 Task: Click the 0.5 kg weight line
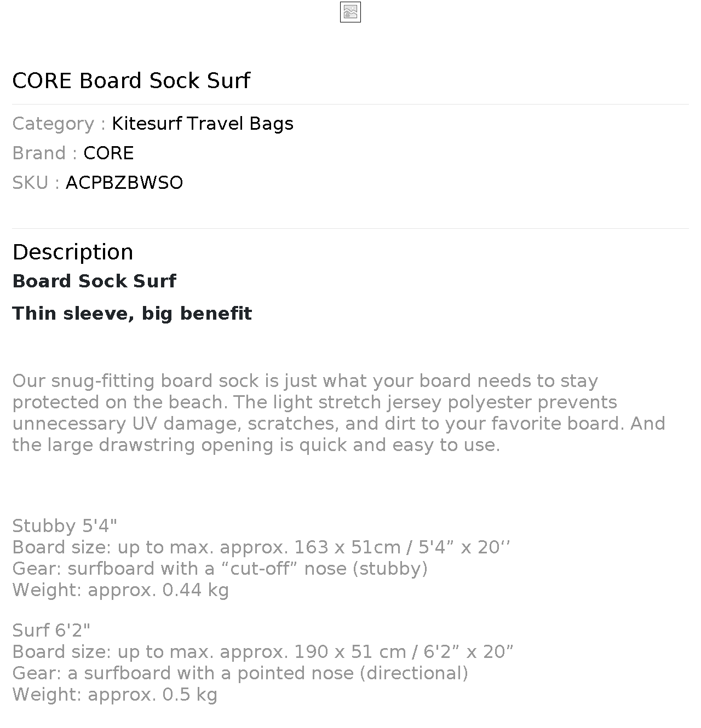pyautogui.click(x=115, y=695)
